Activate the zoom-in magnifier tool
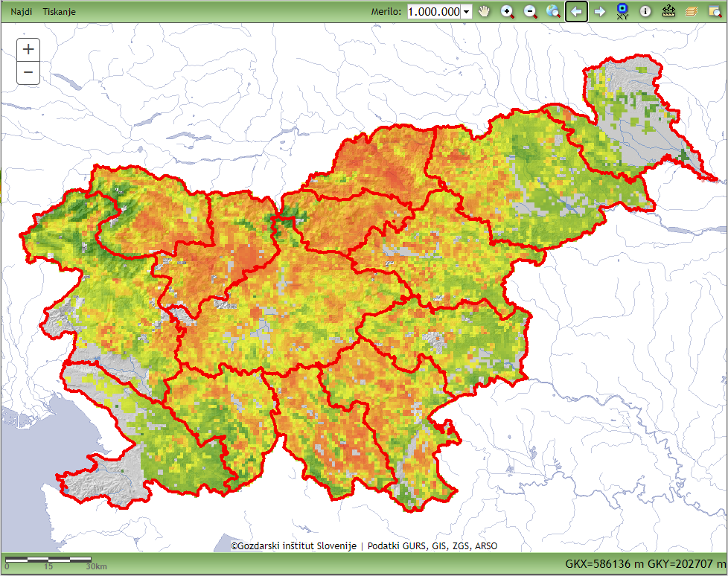 point(508,11)
